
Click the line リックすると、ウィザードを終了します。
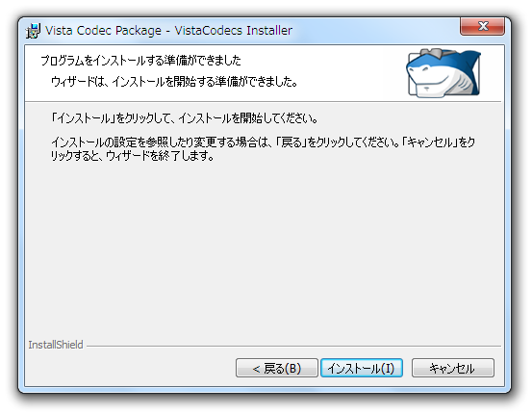[x=133, y=156]
